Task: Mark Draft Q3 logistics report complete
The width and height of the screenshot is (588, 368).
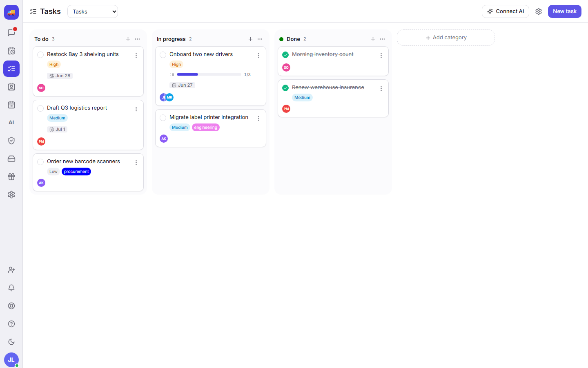Action: [x=40, y=108]
